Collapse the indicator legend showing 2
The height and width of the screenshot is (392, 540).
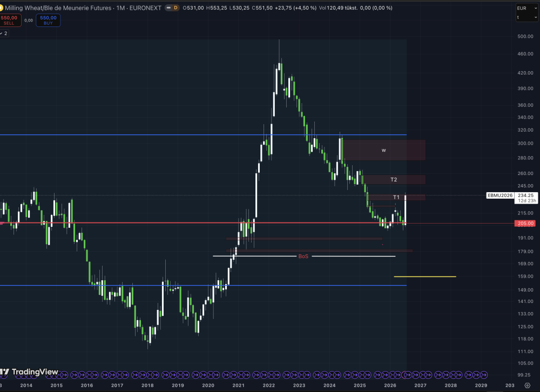(x=4, y=33)
